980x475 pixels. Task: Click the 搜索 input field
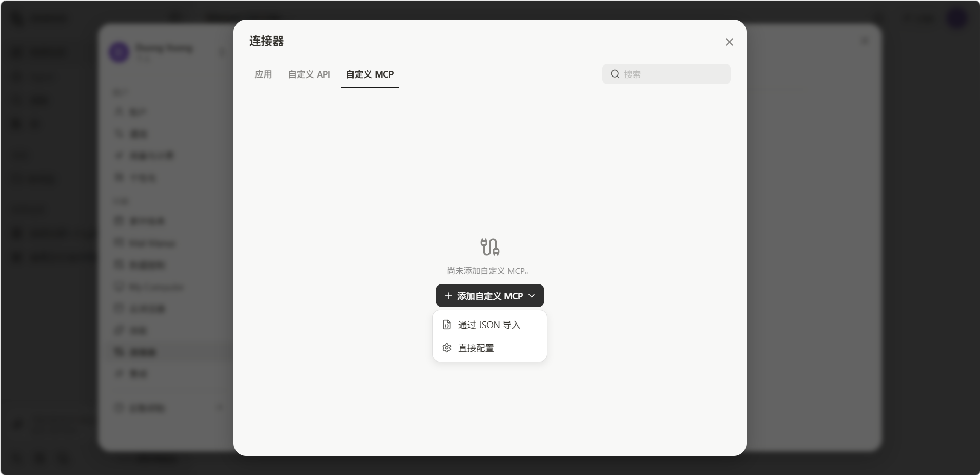(x=666, y=74)
